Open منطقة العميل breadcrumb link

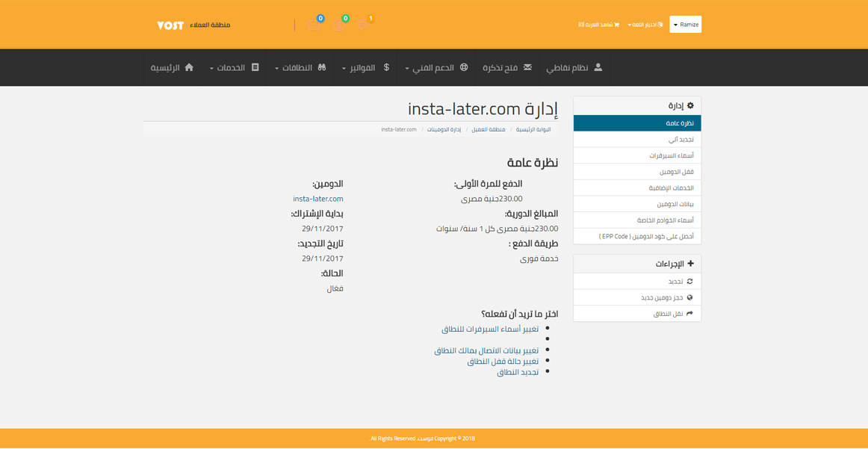coord(489,129)
